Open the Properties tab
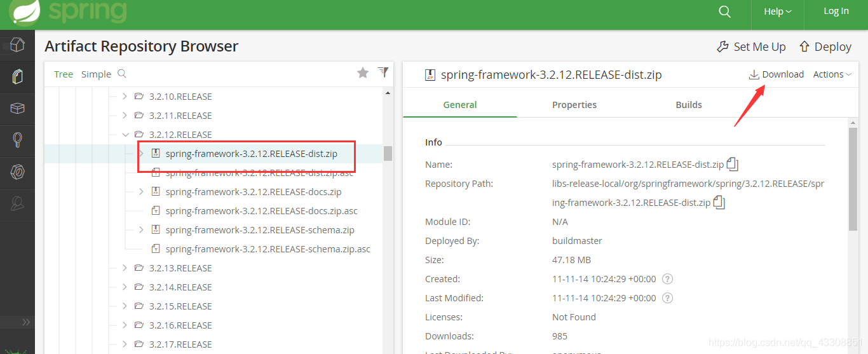Screen dimensions: 868x354 pos(574,105)
